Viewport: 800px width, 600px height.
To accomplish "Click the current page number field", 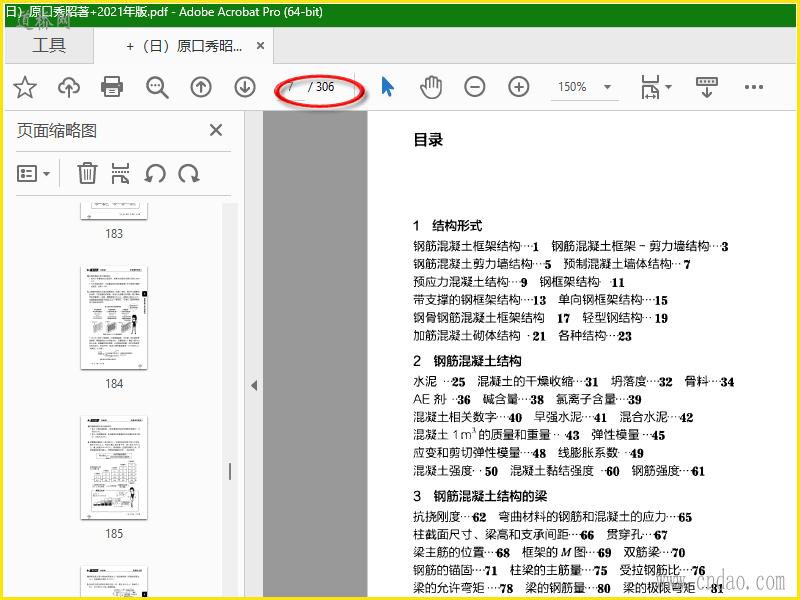I will click(x=291, y=87).
